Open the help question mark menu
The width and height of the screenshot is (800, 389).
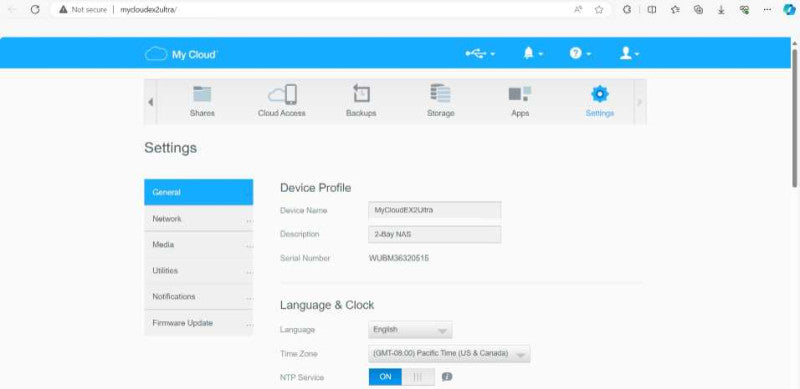point(580,53)
